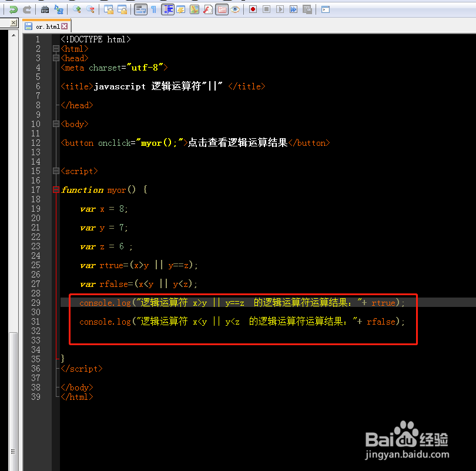Screen dimensions: 476x471
Task: Close the or.html tab
Action: 65,26
